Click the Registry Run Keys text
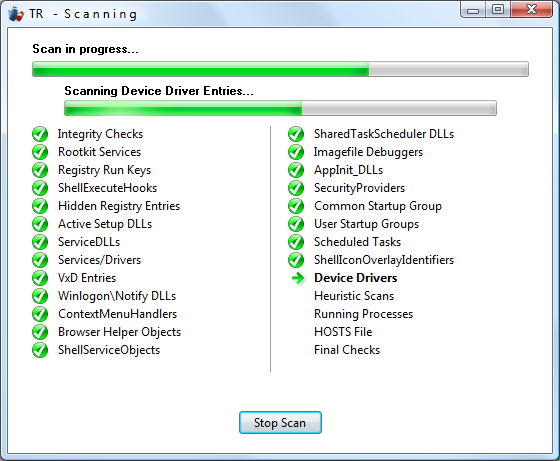This screenshot has width=560, height=461. tap(105, 170)
